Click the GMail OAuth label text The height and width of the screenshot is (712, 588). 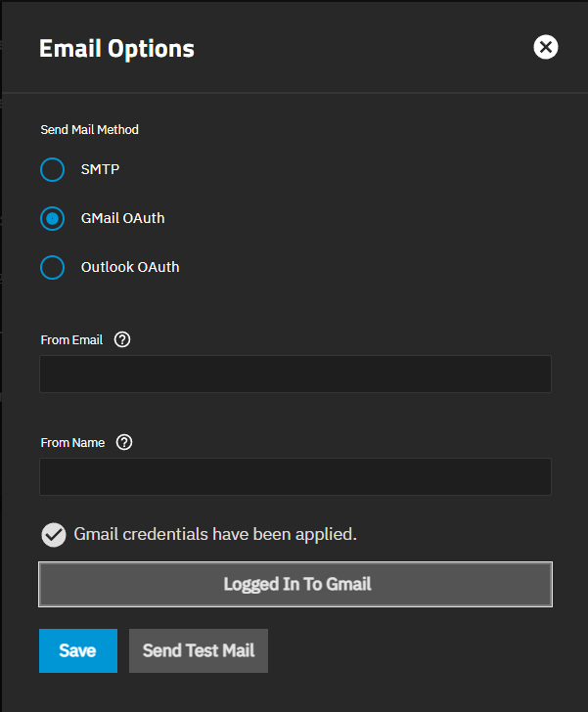122,218
